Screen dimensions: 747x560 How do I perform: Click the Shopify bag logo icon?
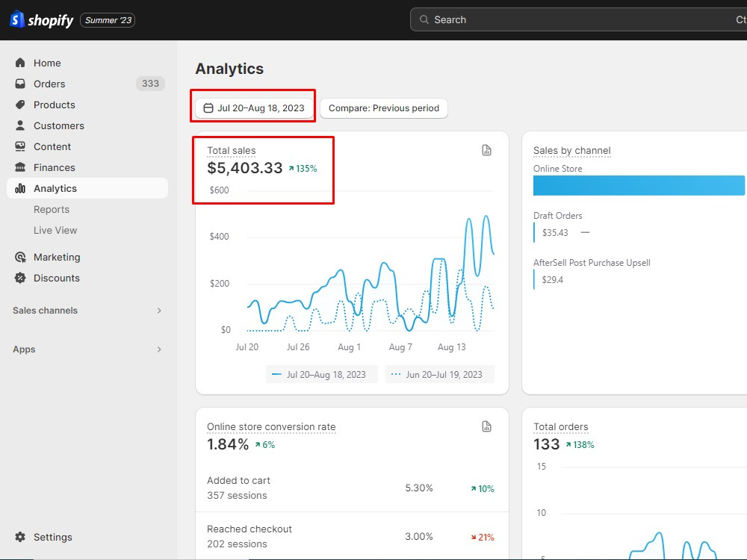pyautogui.click(x=17, y=19)
